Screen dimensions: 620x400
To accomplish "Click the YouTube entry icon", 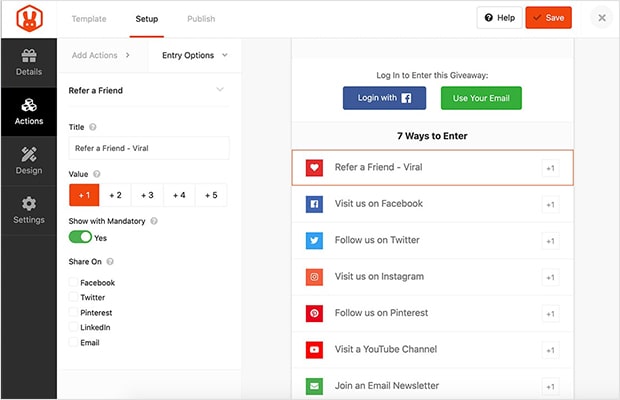I will tap(314, 349).
